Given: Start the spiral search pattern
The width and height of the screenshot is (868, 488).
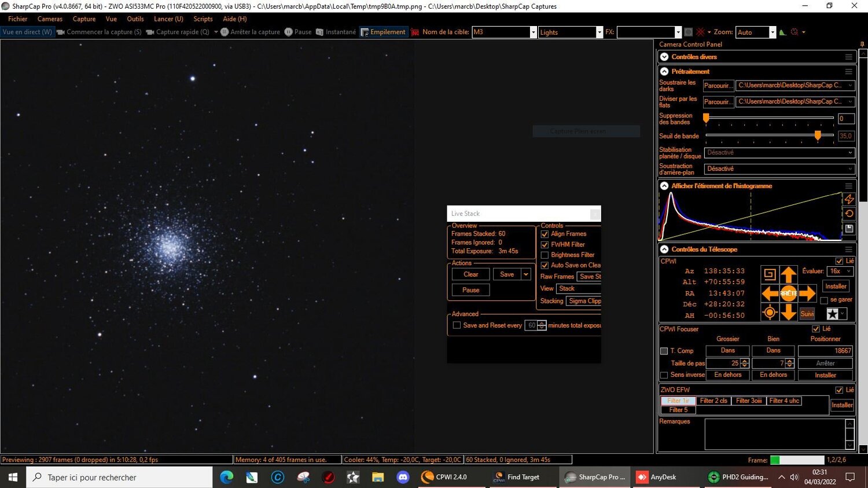Looking at the screenshot, I should point(770,274).
